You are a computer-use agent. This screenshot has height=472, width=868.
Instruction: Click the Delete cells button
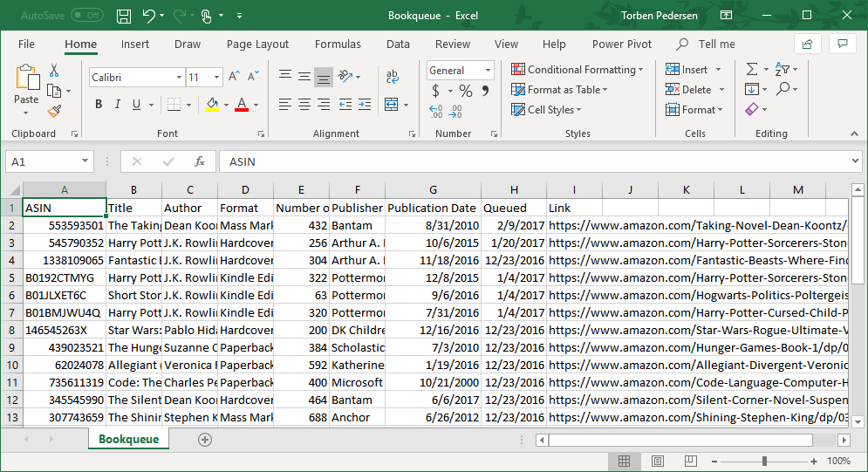tap(688, 89)
